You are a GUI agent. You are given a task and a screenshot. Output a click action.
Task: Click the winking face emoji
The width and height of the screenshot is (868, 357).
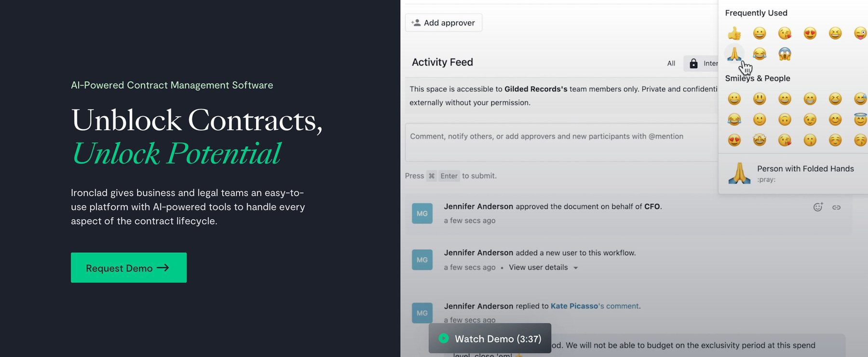(x=810, y=119)
